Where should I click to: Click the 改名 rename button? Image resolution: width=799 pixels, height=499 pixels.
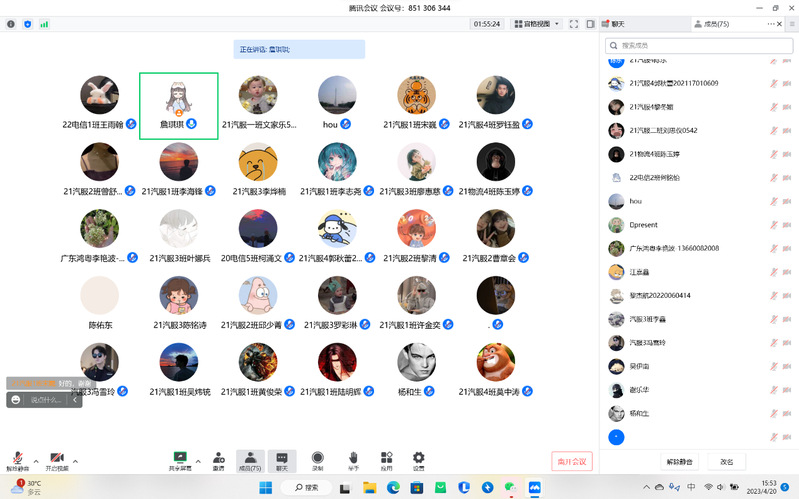(x=726, y=461)
